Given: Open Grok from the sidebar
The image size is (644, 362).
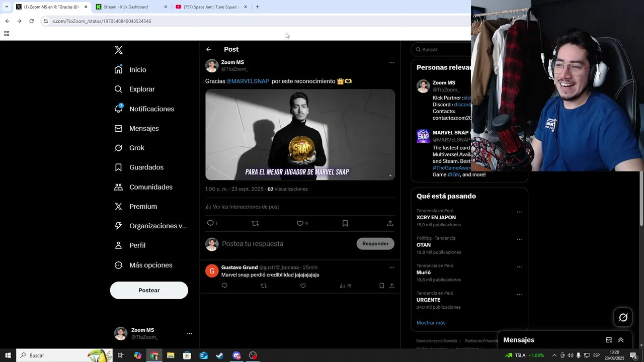Looking at the screenshot, I should tap(129, 148).
